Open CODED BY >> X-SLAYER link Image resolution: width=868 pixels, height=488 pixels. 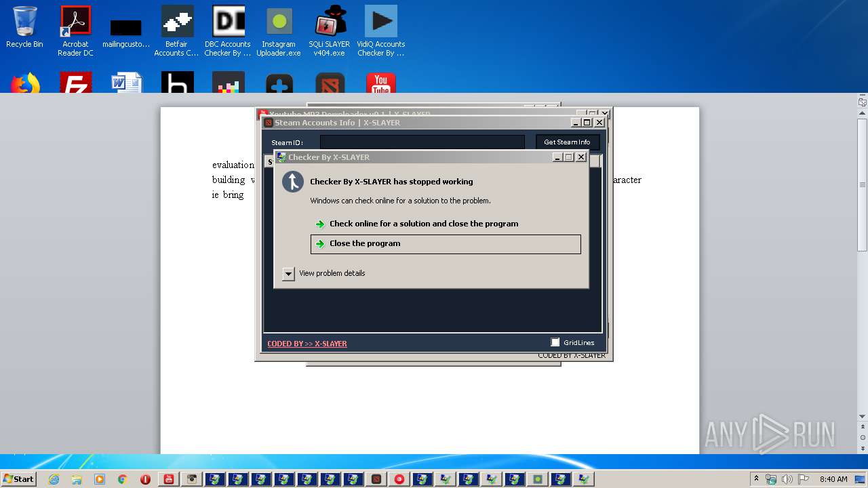pyautogui.click(x=307, y=344)
